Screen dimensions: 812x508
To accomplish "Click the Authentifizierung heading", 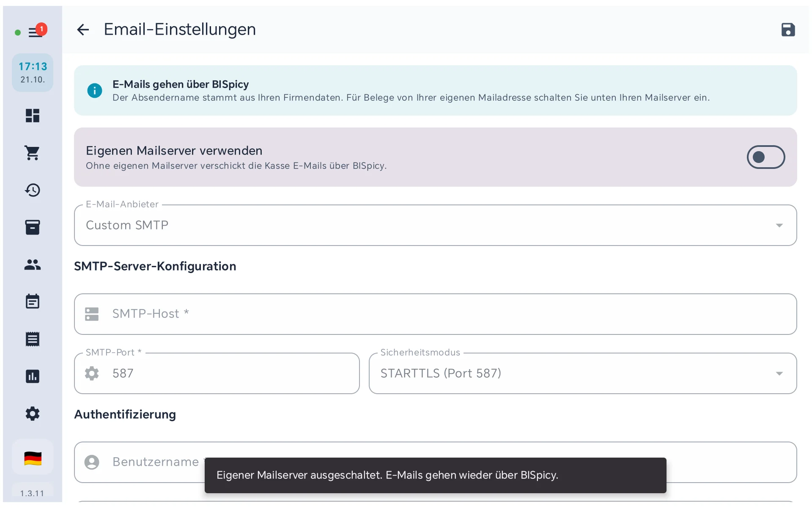I will point(125,414).
